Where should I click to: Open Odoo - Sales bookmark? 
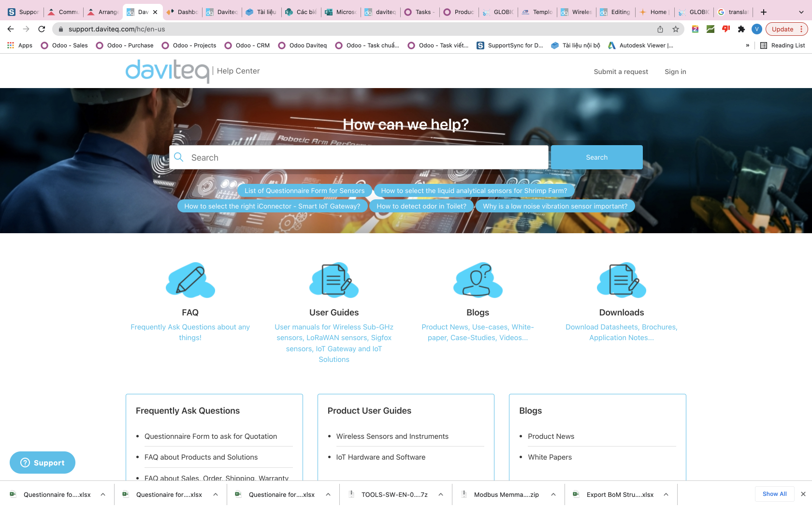point(64,45)
